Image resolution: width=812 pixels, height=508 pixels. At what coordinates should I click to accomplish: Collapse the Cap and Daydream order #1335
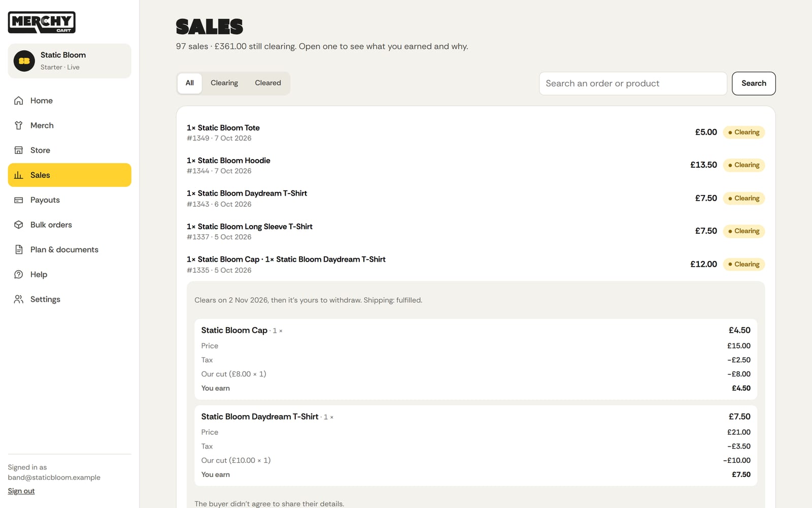coord(476,264)
